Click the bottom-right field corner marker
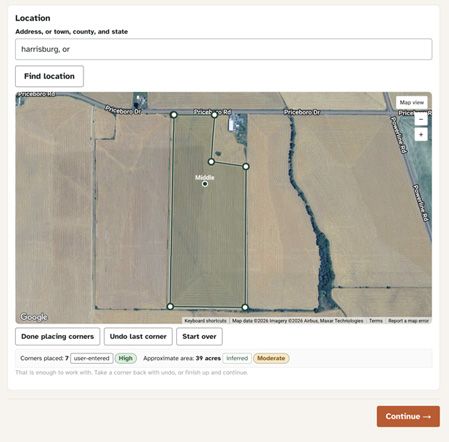 (x=245, y=307)
